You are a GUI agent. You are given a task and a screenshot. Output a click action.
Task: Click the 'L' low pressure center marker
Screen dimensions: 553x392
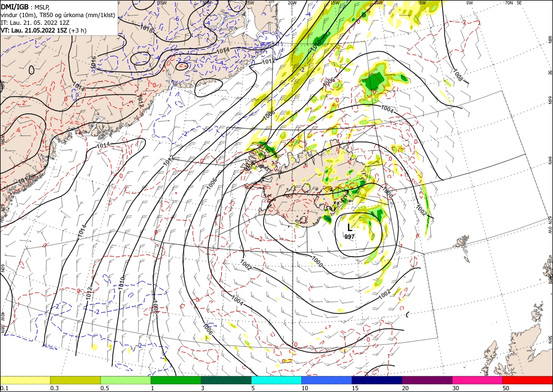tap(349, 227)
